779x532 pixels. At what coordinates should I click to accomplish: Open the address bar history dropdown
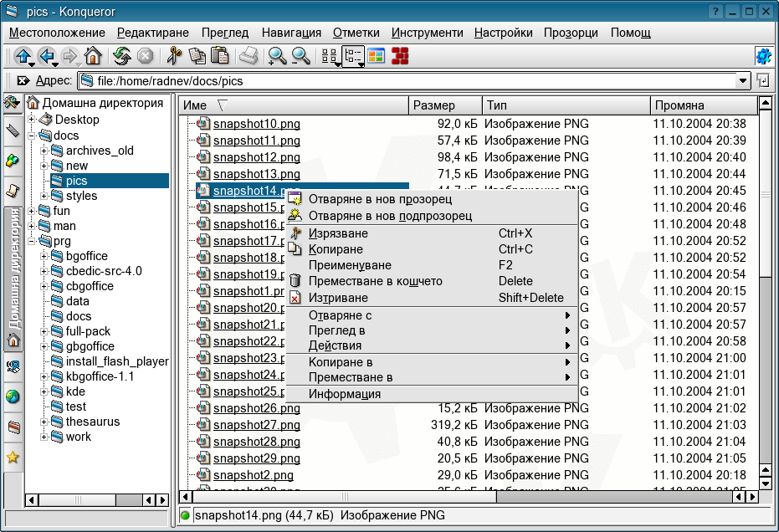(742, 81)
